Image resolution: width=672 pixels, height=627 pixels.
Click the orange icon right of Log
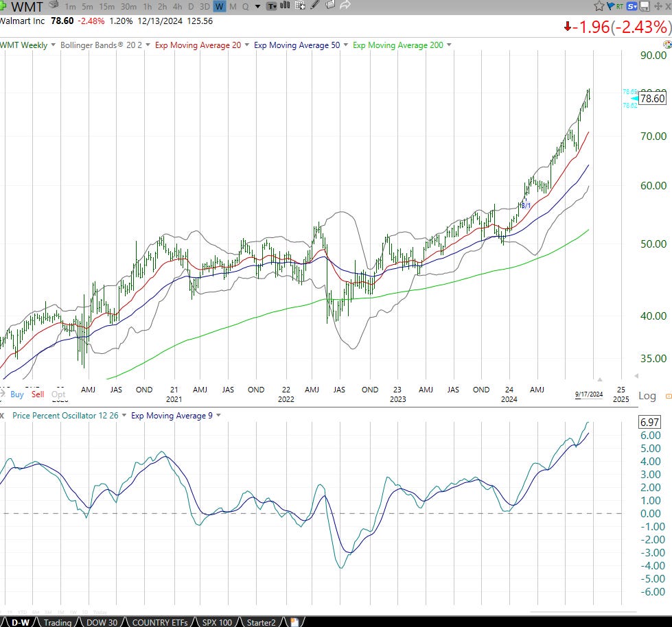669,396
